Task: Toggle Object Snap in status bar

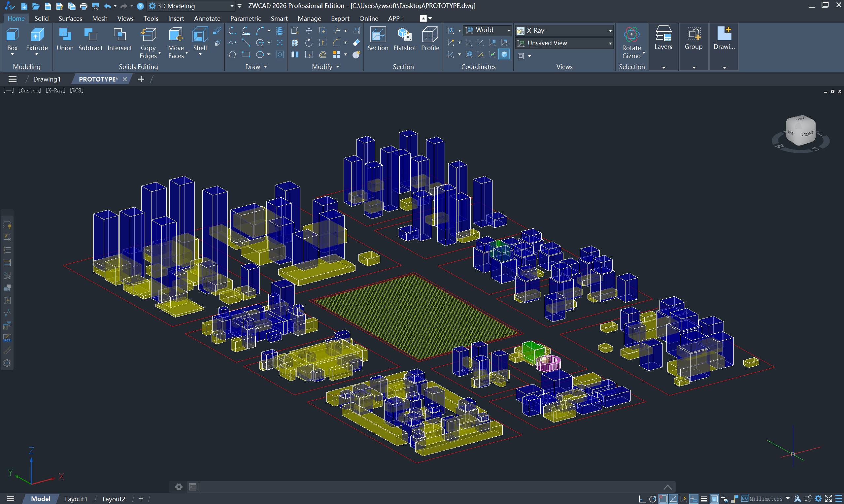Action: pyautogui.click(x=663, y=499)
